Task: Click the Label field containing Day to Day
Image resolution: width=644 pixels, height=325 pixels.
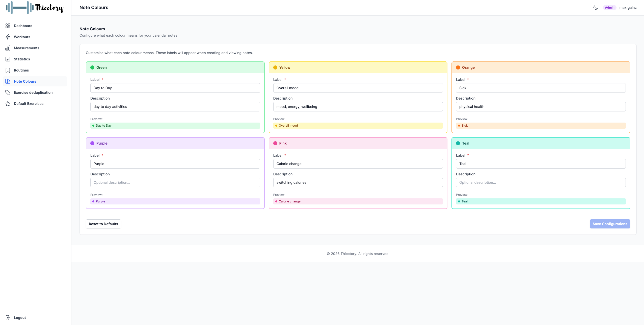Action: coord(175,88)
